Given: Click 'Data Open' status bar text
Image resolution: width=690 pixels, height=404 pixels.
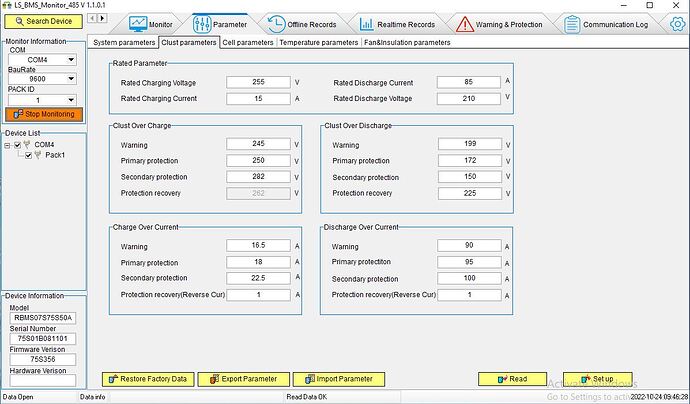Looking at the screenshot, I should [18, 397].
